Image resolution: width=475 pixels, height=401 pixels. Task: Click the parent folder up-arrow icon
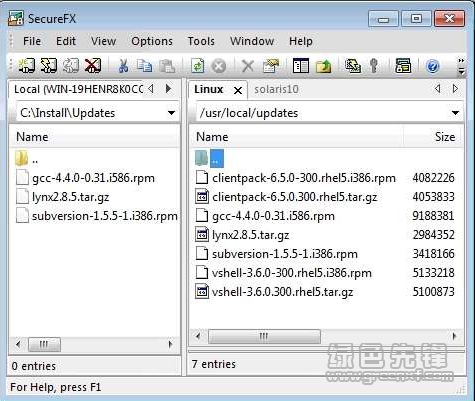324,66
